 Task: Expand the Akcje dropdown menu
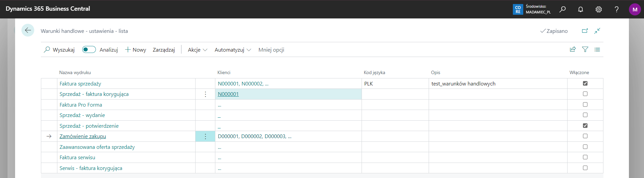point(198,50)
